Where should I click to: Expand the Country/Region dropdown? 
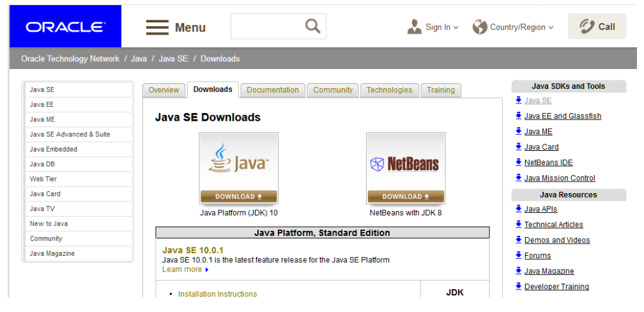pos(551,27)
